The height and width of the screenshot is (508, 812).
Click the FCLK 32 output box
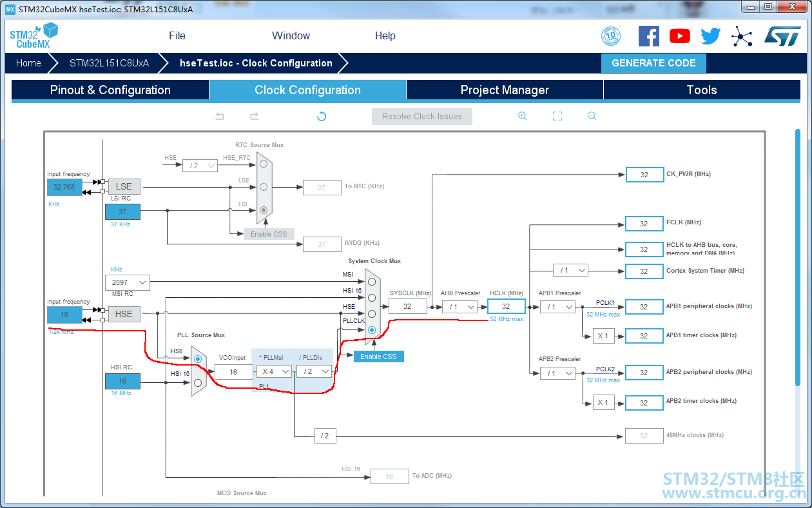click(644, 224)
